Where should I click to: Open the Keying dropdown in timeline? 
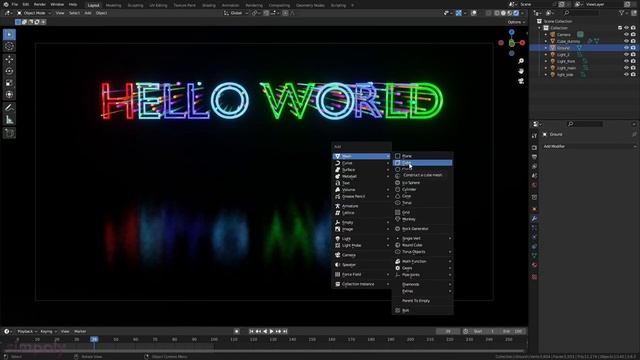(x=48, y=331)
